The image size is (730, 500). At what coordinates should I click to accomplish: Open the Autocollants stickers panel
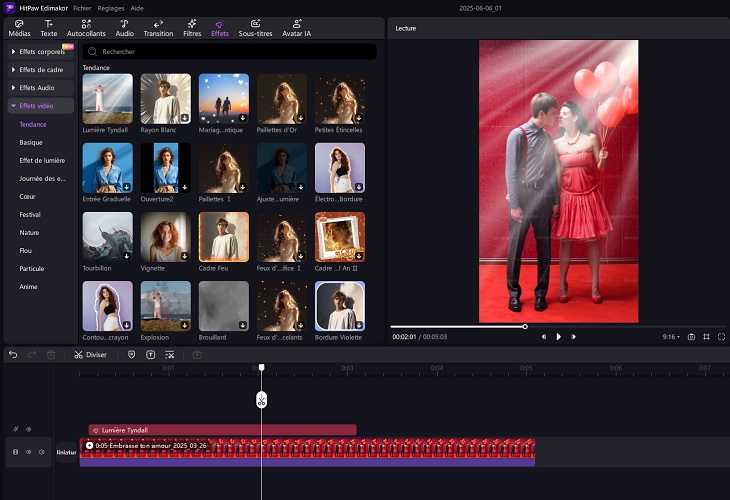[86, 28]
